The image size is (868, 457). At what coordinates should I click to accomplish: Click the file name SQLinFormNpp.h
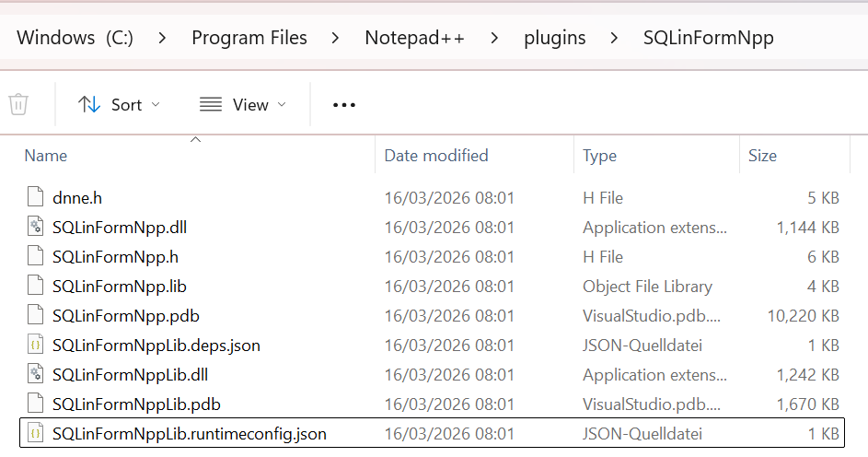(115, 257)
